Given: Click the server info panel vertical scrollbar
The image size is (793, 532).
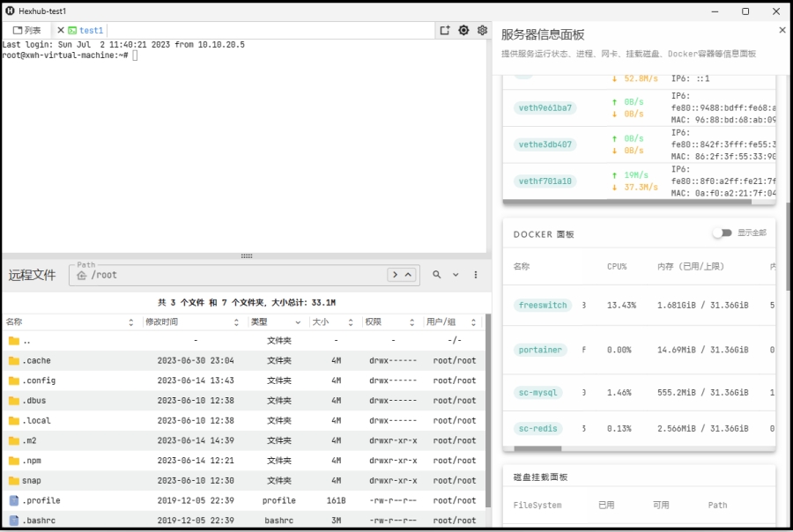Looking at the screenshot, I should pyautogui.click(x=788, y=247).
